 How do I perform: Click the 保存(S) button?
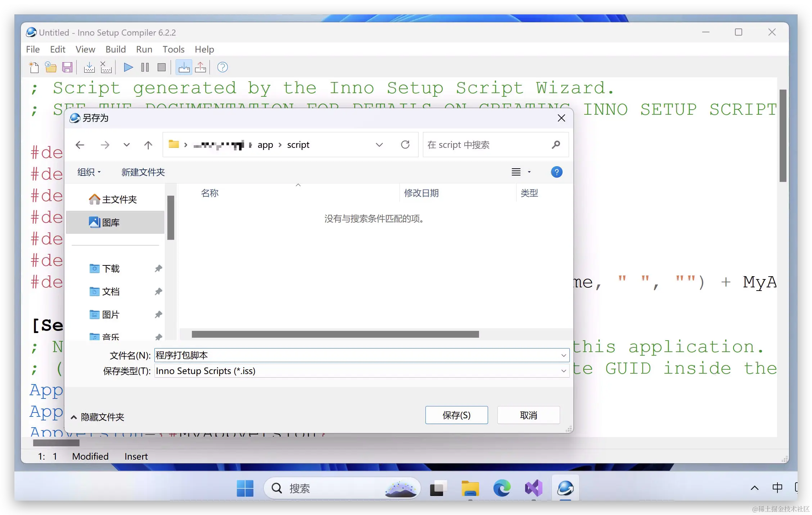[456, 415]
